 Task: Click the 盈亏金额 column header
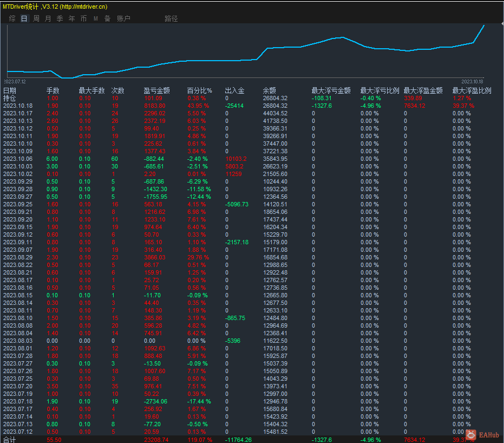(x=156, y=90)
